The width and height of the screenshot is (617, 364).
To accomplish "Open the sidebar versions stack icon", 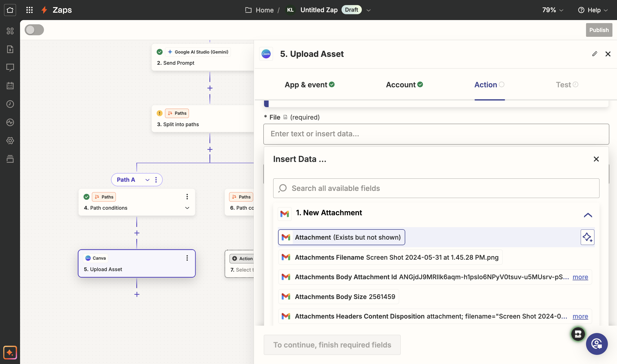I will point(10,159).
